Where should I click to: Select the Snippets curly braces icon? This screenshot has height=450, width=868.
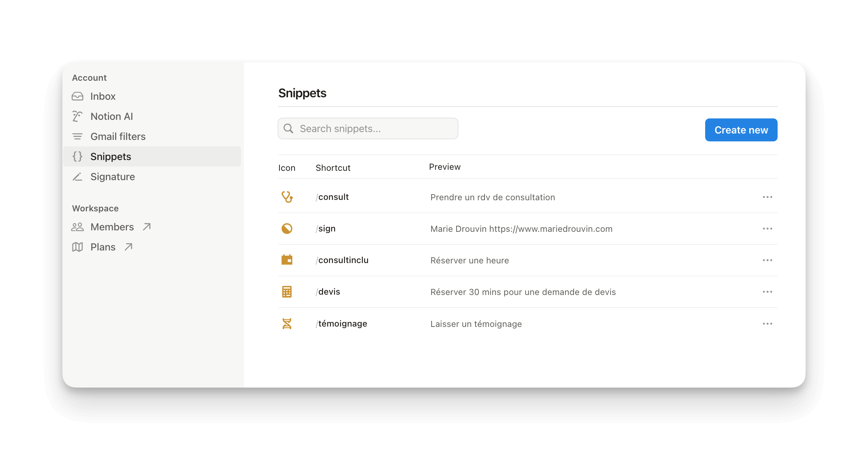(x=77, y=156)
